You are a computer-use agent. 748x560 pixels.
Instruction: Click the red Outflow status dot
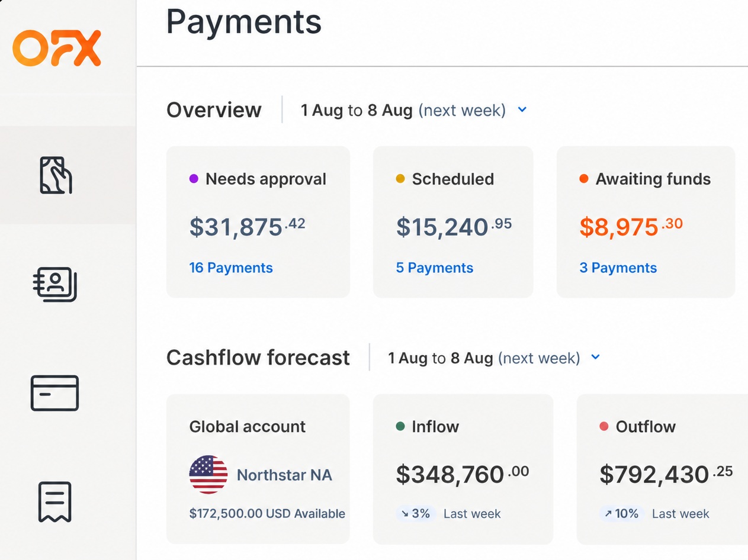click(604, 426)
